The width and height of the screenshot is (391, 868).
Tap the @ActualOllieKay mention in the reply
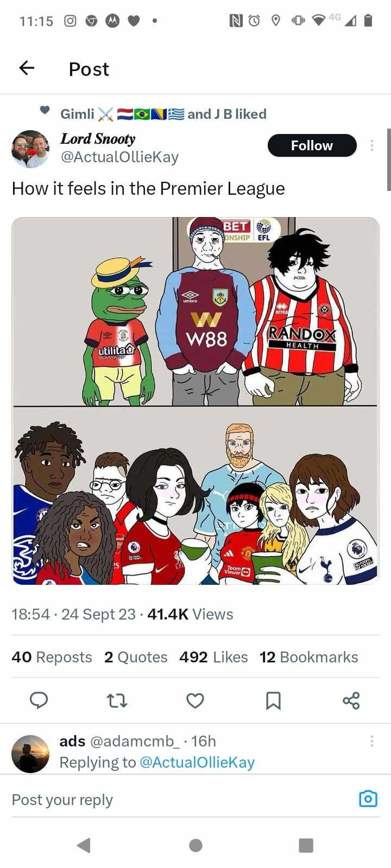pyautogui.click(x=197, y=762)
